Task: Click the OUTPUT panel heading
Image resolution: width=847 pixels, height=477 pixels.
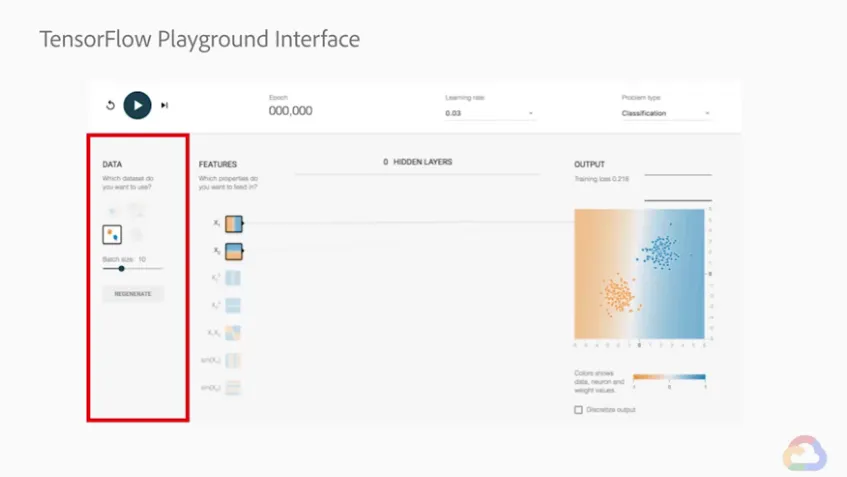Action: (x=589, y=164)
